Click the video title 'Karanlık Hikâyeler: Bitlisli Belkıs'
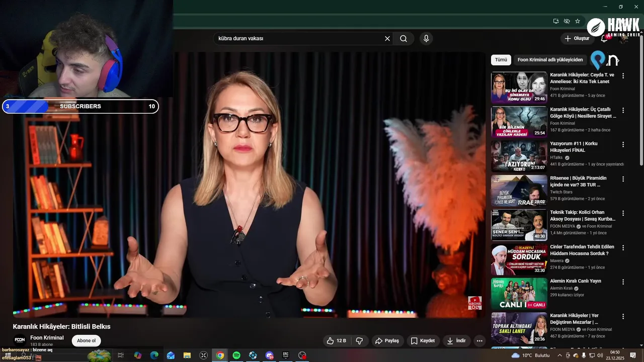Screen dimensions: 644x362 [61, 326]
